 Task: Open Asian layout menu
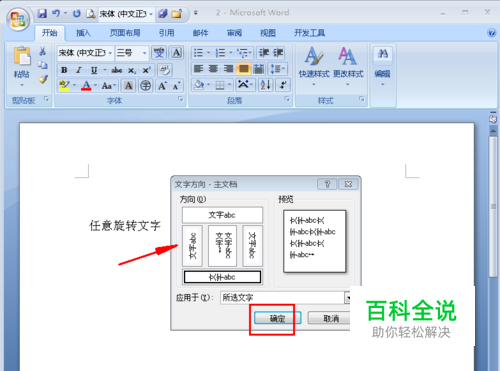click(244, 85)
